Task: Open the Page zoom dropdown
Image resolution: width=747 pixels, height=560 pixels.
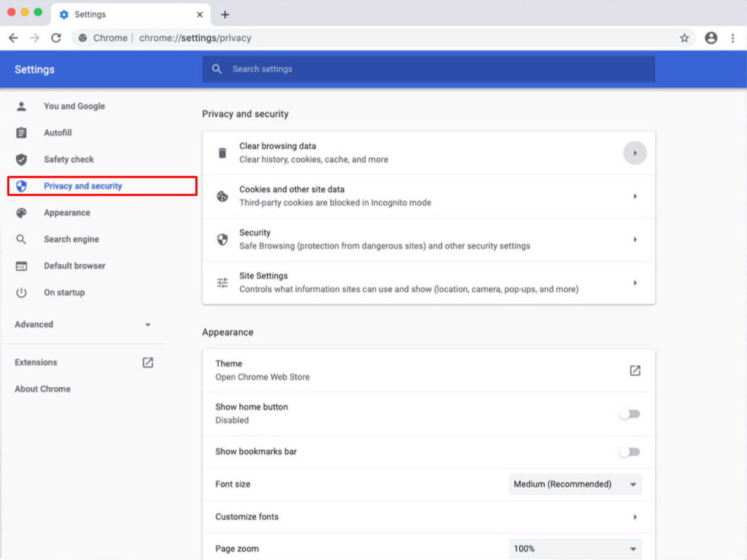Action: [x=575, y=548]
